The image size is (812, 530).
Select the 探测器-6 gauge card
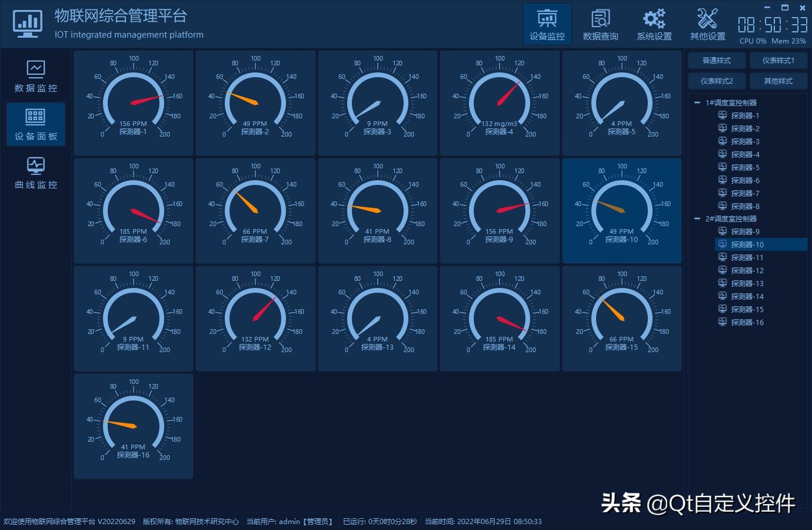[134, 211]
